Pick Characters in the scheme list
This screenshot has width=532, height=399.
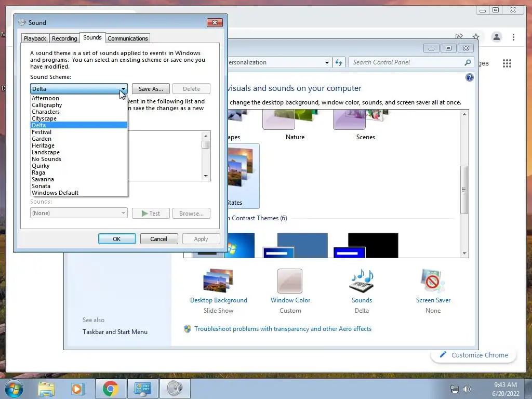click(79, 112)
